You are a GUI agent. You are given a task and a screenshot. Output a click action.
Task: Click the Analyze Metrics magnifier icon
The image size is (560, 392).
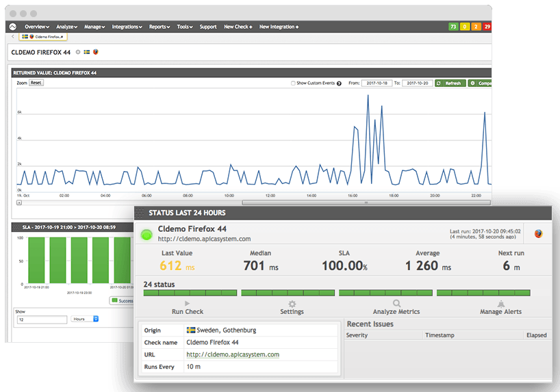(x=396, y=303)
